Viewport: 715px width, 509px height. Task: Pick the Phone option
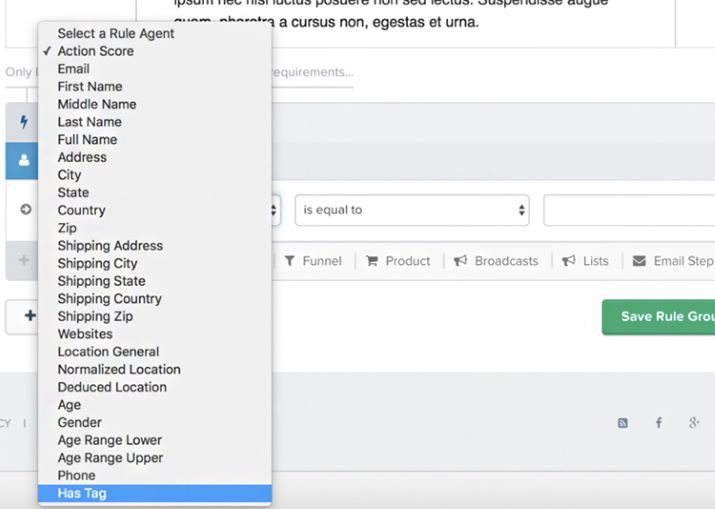[x=155, y=475]
